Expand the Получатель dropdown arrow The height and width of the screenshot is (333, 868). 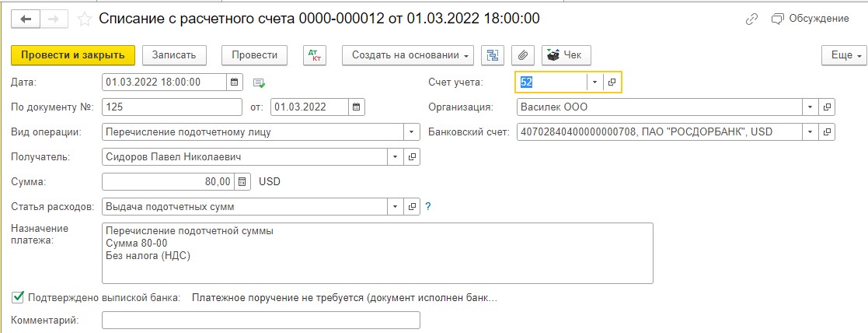(396, 157)
